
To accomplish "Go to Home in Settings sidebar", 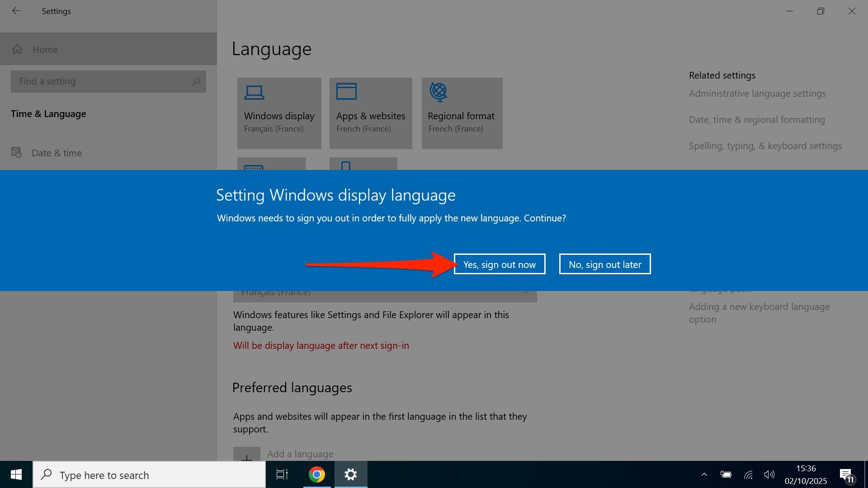I will click(x=45, y=49).
